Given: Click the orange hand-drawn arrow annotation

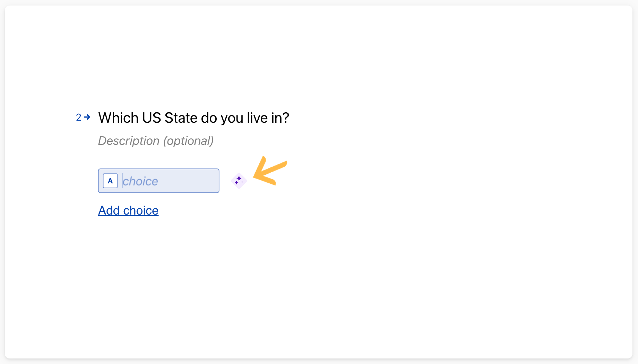Looking at the screenshot, I should [x=270, y=171].
